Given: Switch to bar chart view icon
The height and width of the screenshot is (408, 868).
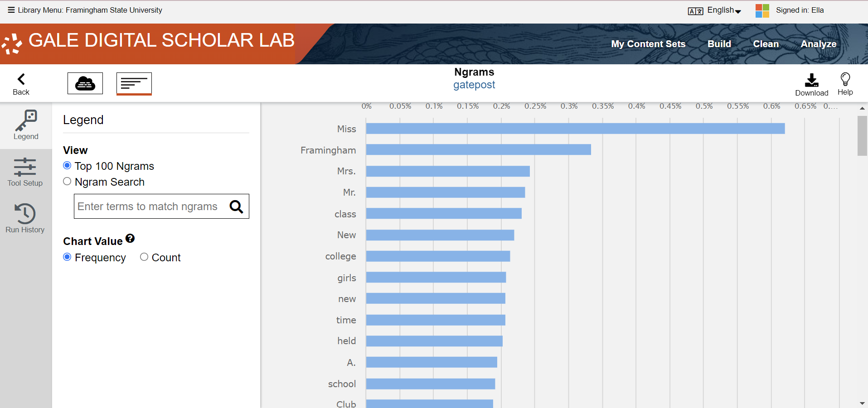Looking at the screenshot, I should pos(134,84).
